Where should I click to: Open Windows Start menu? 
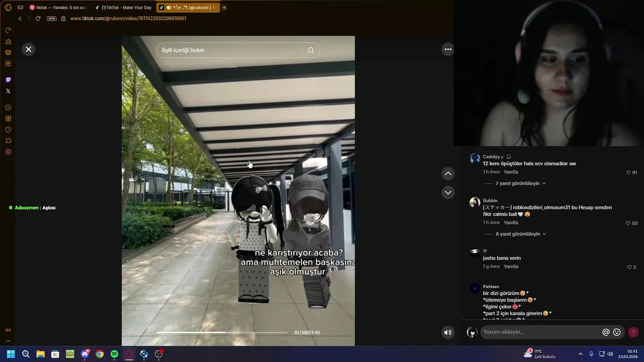click(x=11, y=354)
